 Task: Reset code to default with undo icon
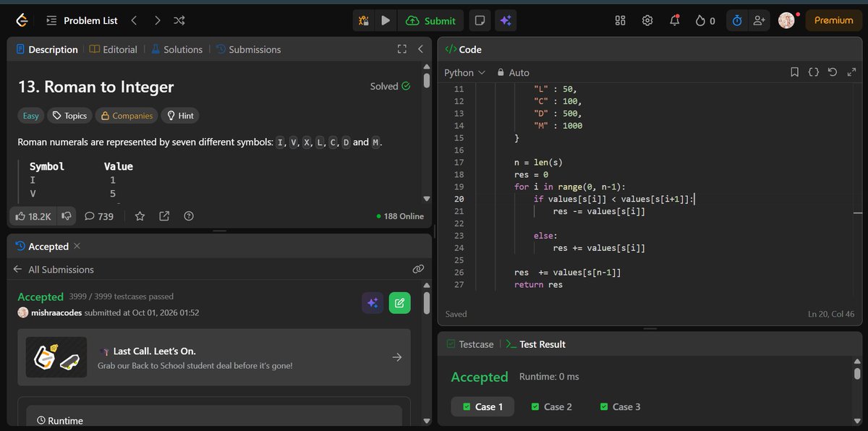tap(832, 72)
